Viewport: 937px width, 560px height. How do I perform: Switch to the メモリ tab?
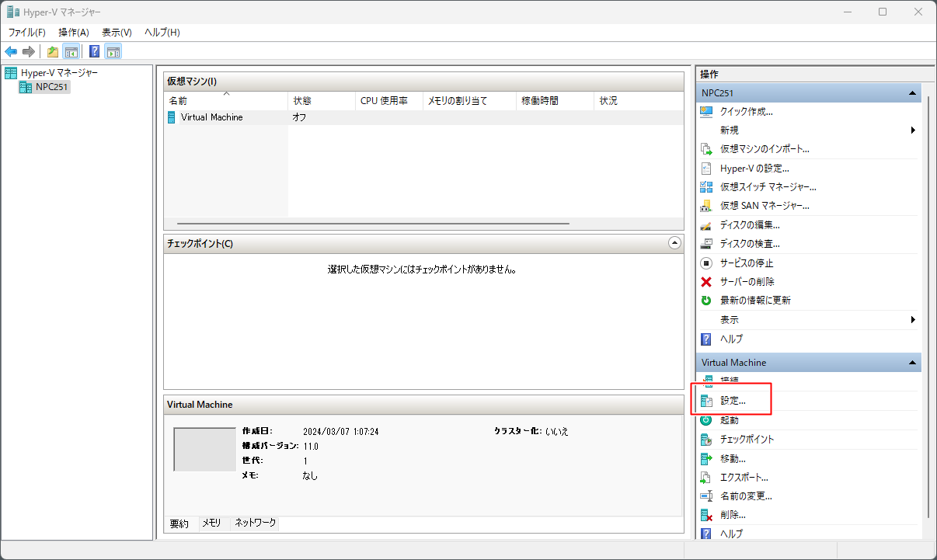coord(211,523)
